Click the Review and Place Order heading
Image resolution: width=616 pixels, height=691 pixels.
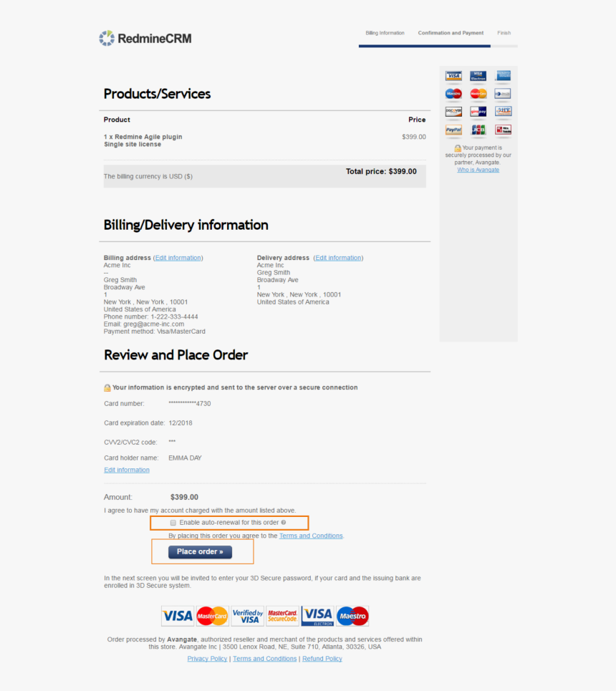click(175, 354)
